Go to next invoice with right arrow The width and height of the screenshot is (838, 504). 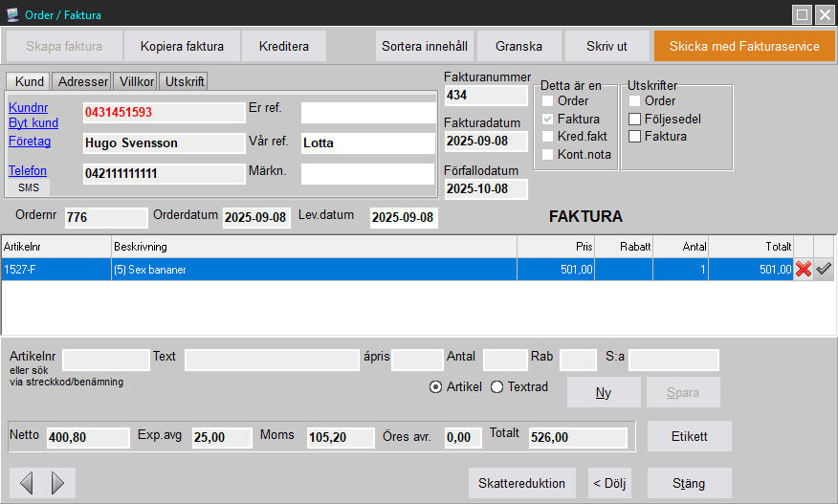(x=58, y=483)
